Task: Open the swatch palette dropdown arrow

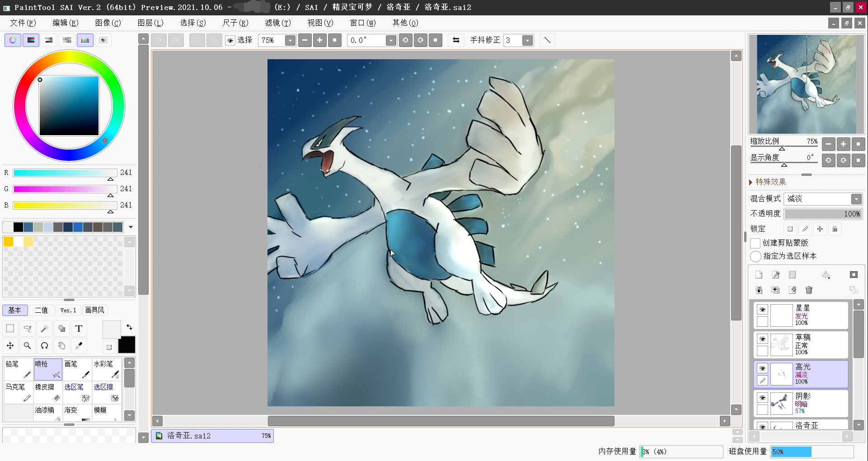Action: (x=131, y=227)
